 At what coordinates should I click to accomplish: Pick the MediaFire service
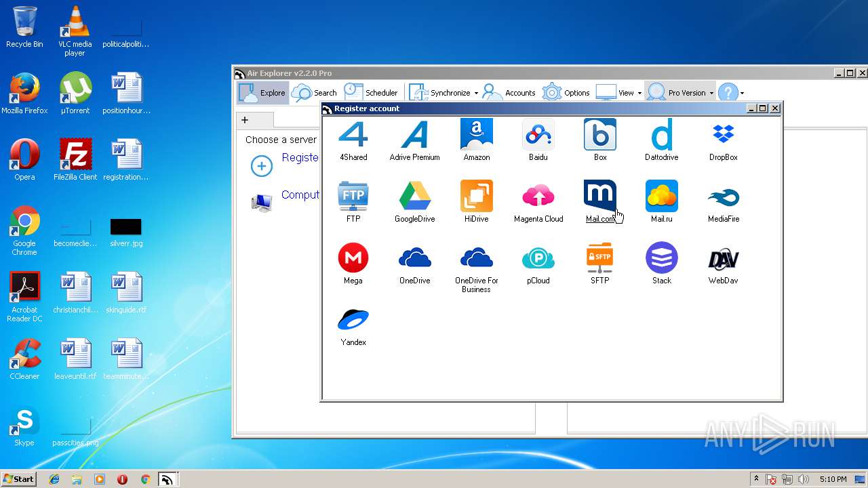coord(724,202)
